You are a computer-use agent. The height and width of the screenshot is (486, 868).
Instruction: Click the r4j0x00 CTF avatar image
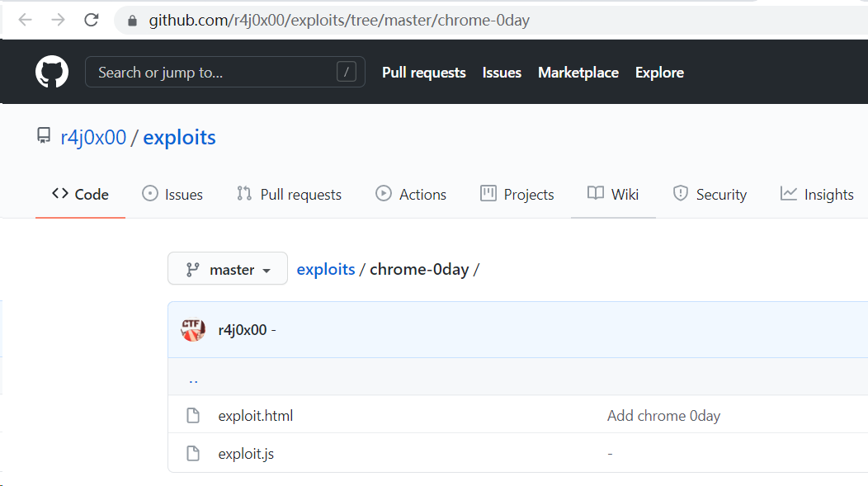click(193, 330)
